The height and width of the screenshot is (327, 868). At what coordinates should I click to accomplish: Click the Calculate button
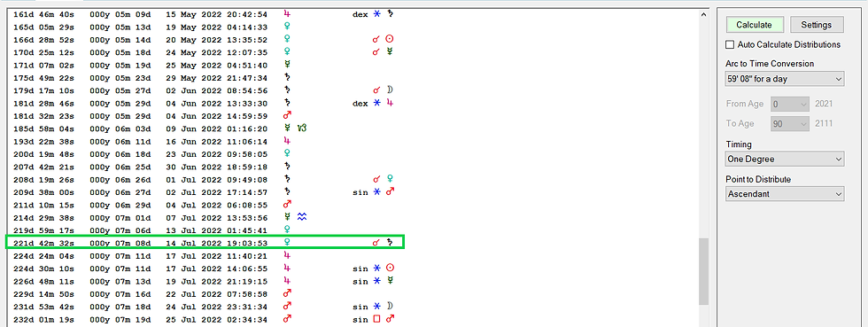click(x=754, y=25)
